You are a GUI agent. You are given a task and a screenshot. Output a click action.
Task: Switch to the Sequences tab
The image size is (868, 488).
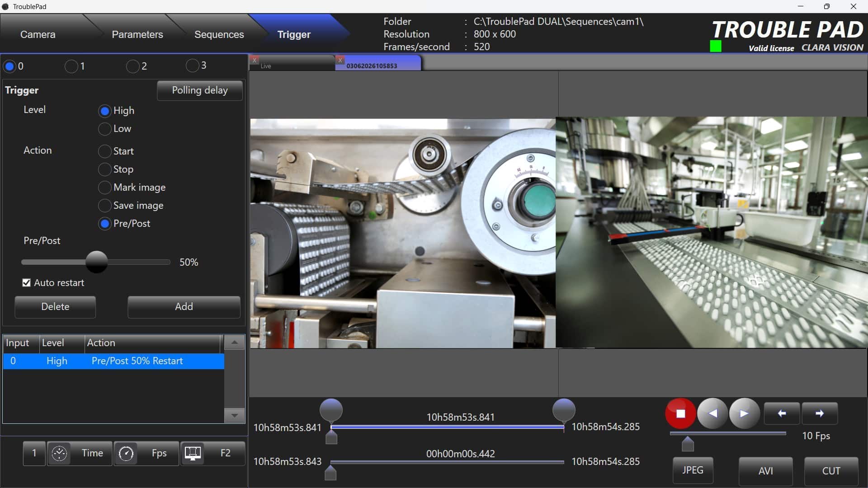[219, 34]
